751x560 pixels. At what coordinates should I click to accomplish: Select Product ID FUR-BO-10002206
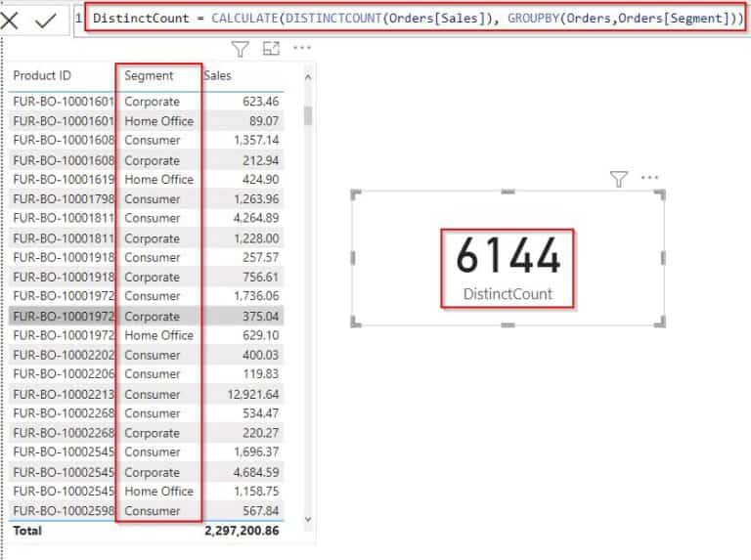coord(64,374)
